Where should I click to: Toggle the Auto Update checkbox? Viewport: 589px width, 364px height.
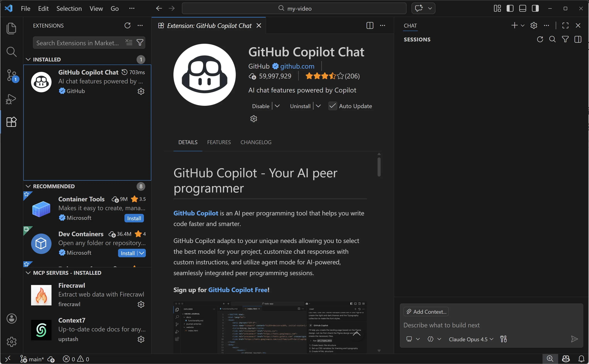[x=333, y=106]
